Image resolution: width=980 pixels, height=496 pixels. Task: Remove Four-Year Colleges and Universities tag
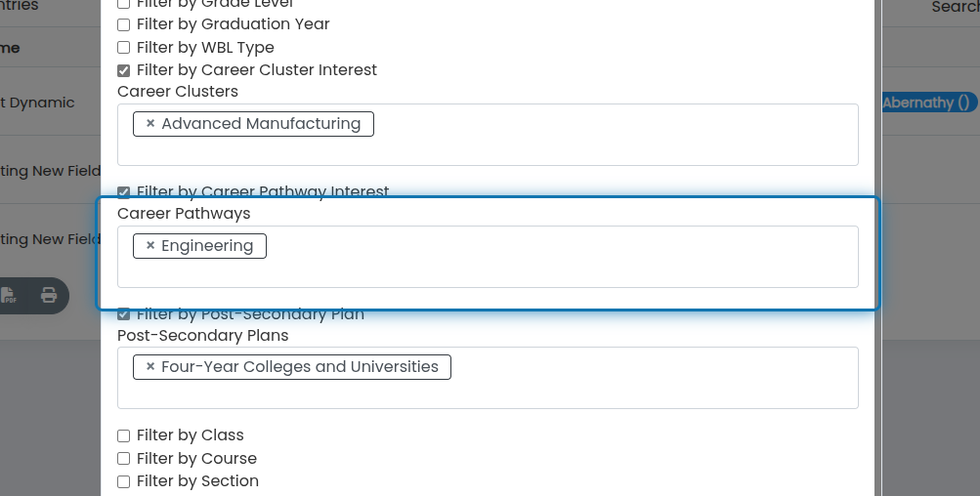coord(150,367)
